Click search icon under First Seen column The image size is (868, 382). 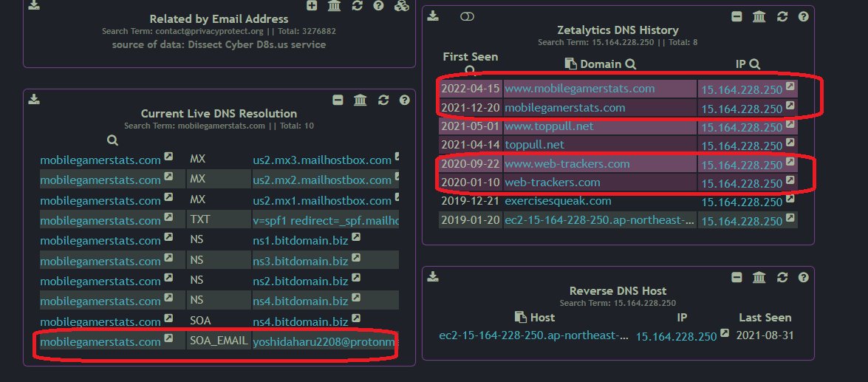[470, 70]
